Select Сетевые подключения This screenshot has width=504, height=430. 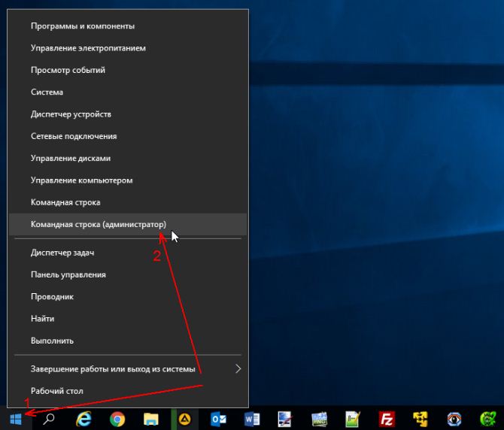(128, 136)
